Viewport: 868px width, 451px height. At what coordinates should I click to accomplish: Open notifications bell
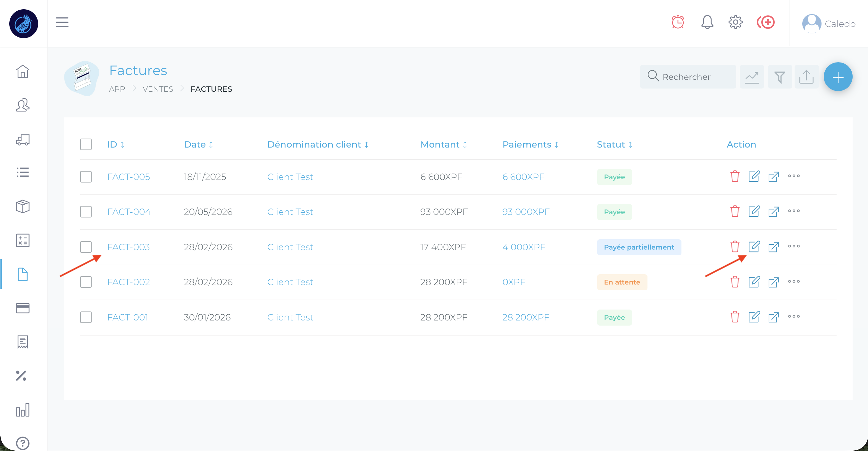coord(707,22)
